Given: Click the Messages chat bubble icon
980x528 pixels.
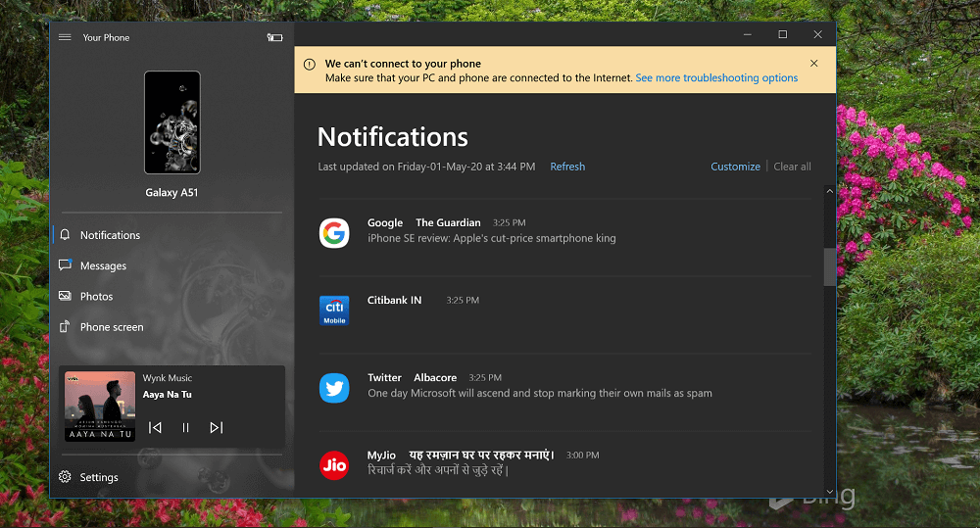Looking at the screenshot, I should pos(65,264).
